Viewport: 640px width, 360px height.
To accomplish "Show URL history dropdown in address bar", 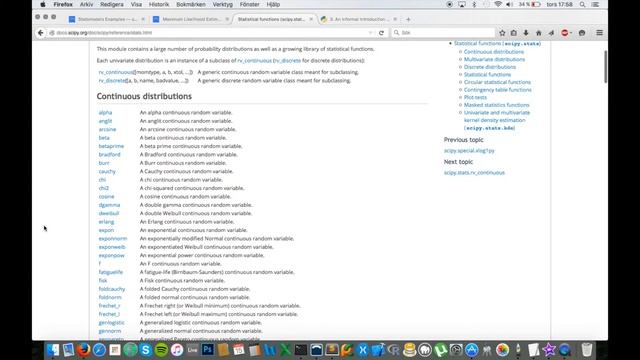I will 370,33.
